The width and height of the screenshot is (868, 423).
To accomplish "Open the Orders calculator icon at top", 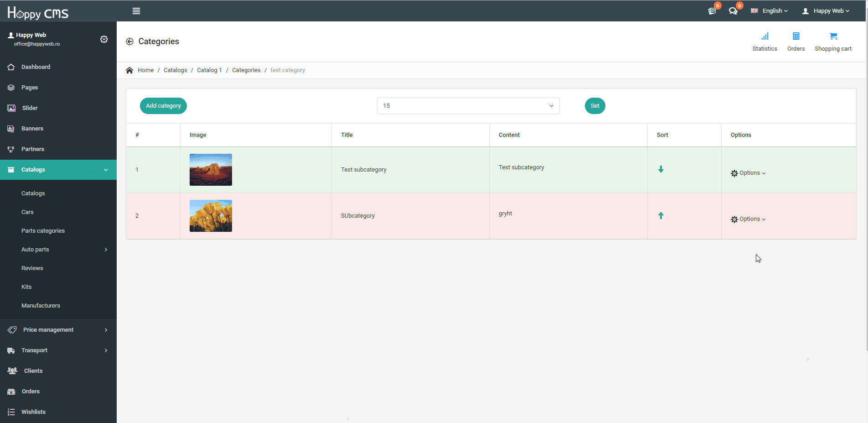I will point(796,37).
